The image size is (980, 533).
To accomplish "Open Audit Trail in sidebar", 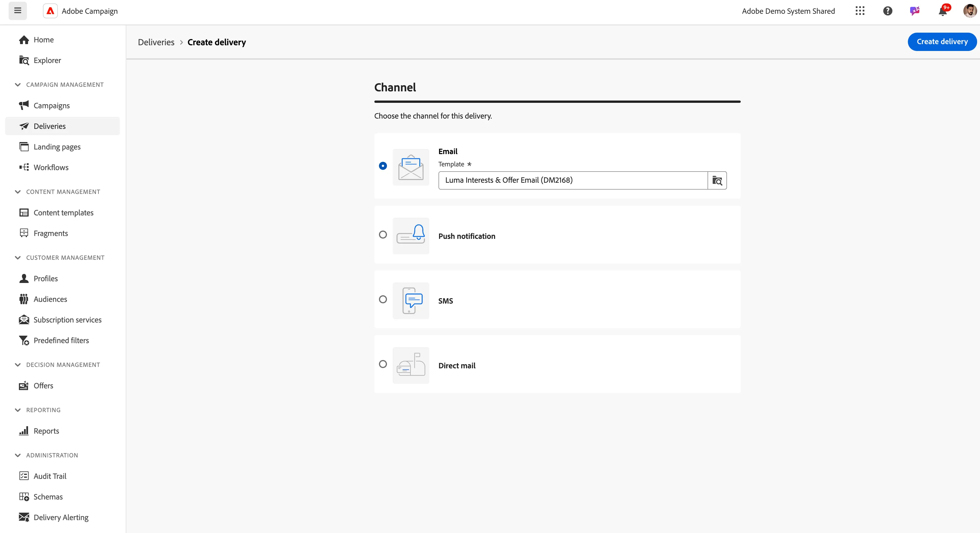I will click(62, 476).
